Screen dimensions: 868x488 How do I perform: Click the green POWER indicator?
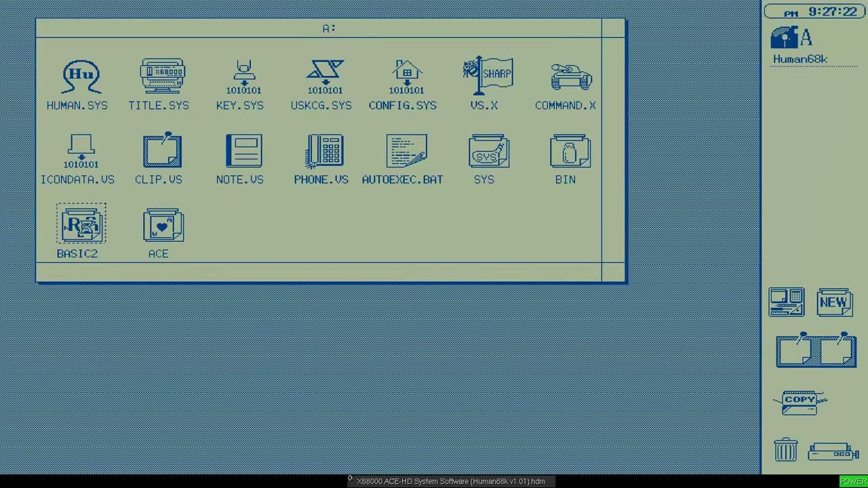[x=853, y=481]
